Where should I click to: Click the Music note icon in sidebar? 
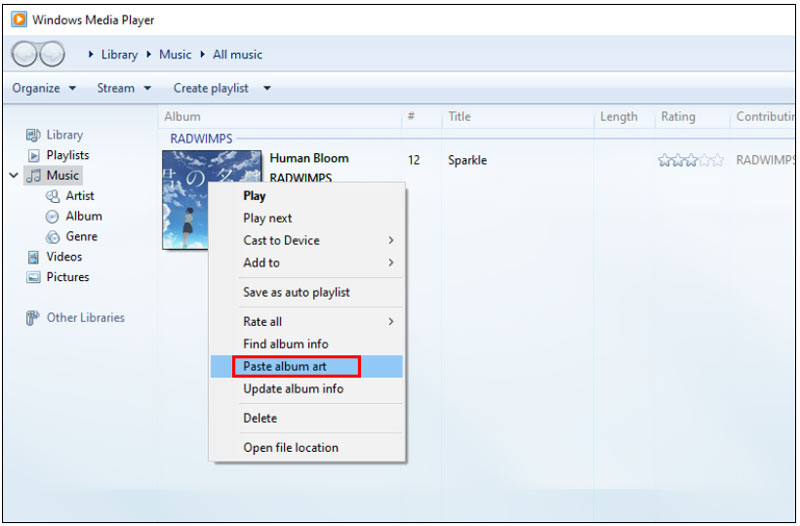[34, 176]
